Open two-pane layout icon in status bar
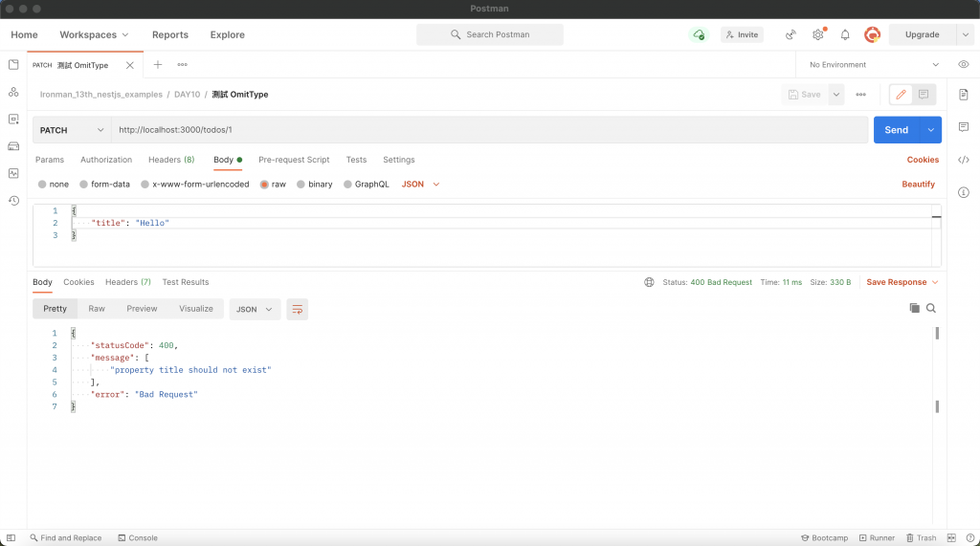Viewport: 980px width, 546px height. coord(951,538)
